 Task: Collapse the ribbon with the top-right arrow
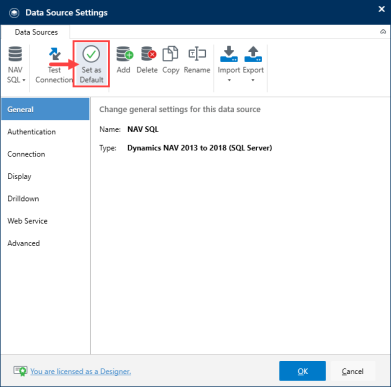click(383, 32)
